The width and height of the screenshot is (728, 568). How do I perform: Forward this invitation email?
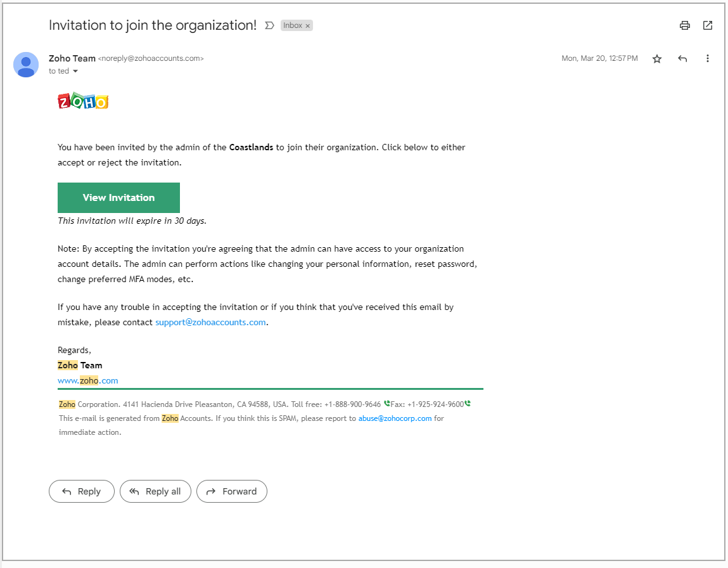pyautogui.click(x=232, y=491)
